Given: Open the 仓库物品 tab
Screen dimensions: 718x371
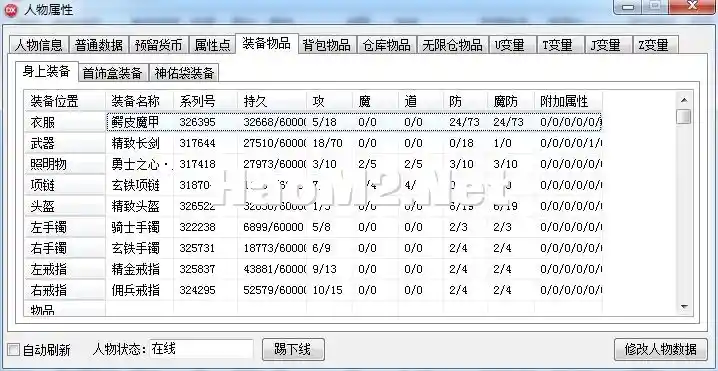Looking at the screenshot, I should coord(386,45).
